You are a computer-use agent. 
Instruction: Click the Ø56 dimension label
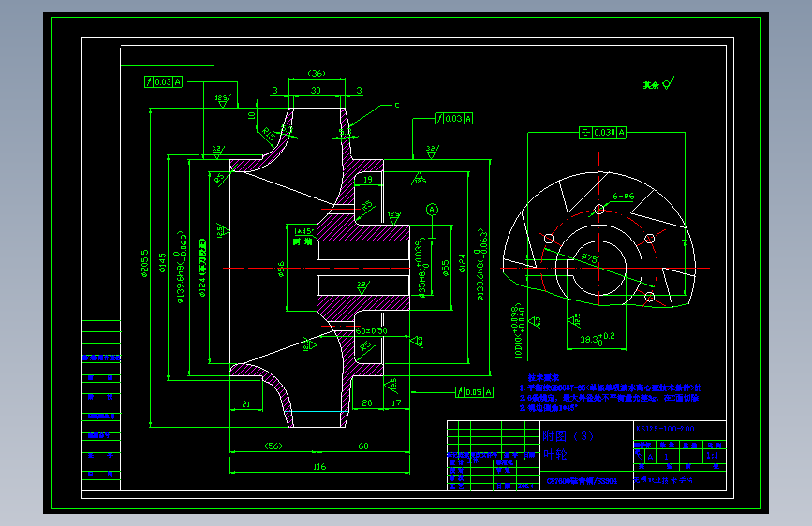(281, 269)
